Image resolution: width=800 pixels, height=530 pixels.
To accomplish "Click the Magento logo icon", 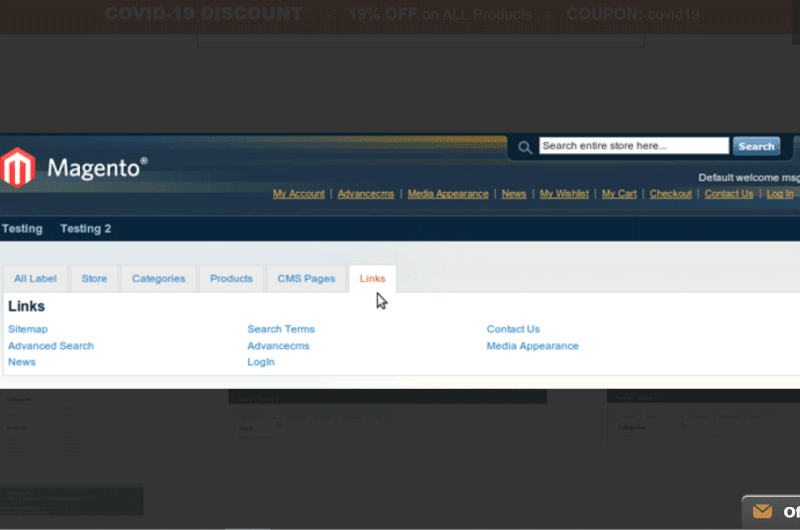I will tap(18, 167).
